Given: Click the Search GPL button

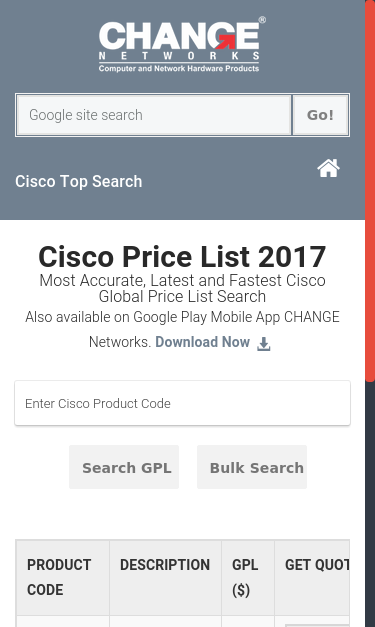Looking at the screenshot, I should pos(124,467).
